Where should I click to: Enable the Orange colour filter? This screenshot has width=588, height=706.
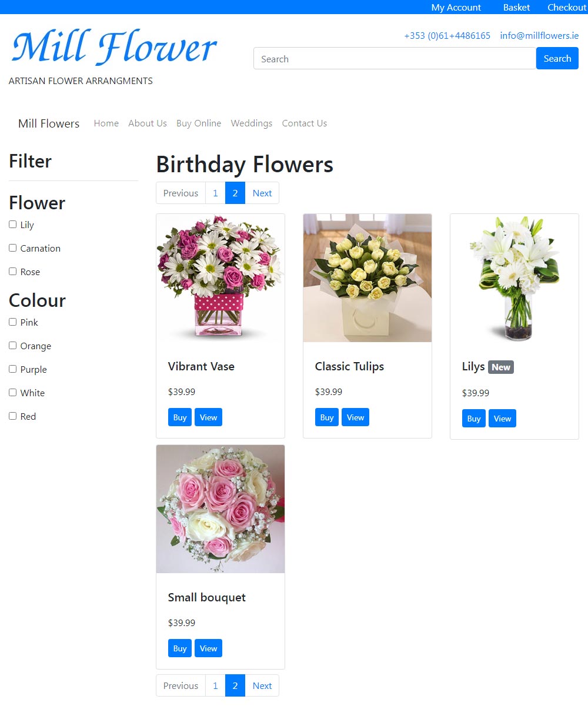12,346
